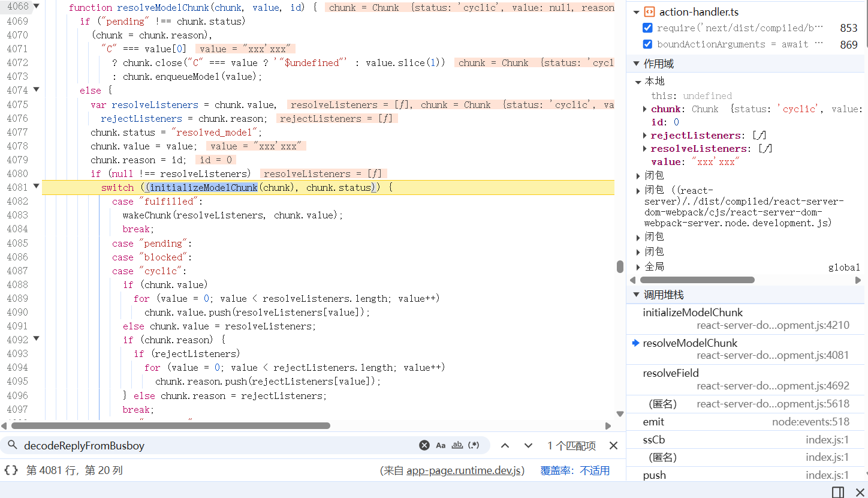Collapse the action-handler.ts breakpoint group
868x498 pixels.
tap(637, 12)
